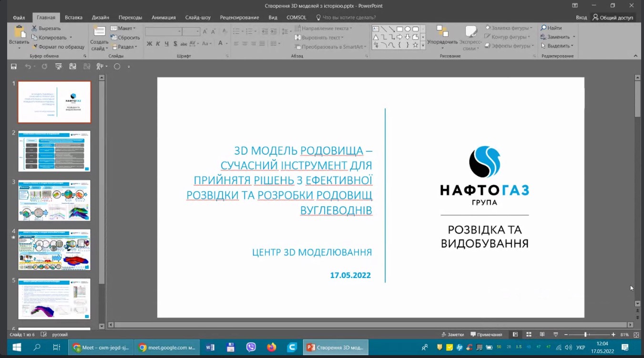Adjust the zoom slider handle
644x358 pixels.
(x=585, y=335)
